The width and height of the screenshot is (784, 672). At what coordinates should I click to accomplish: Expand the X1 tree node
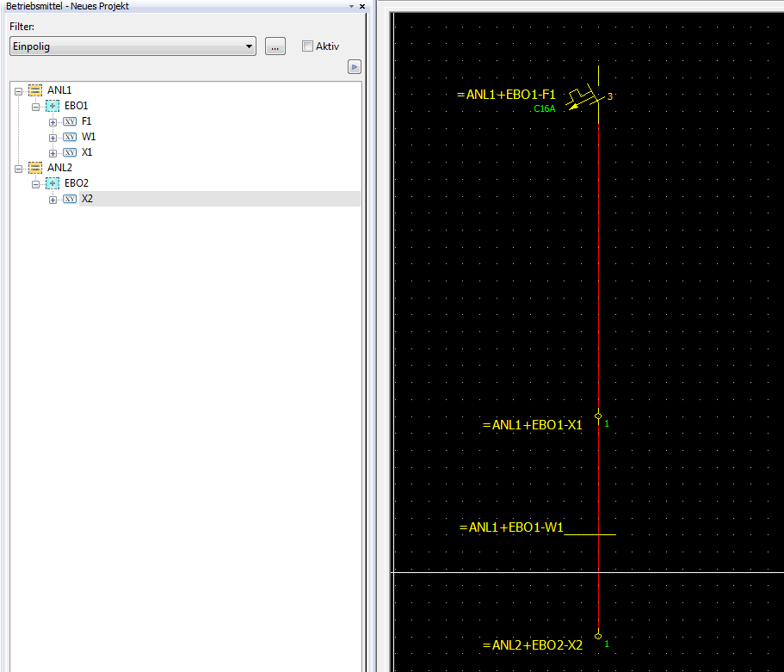coord(52,153)
